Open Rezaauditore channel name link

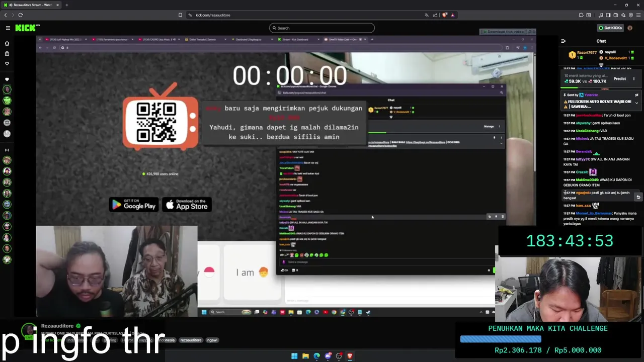(57, 326)
